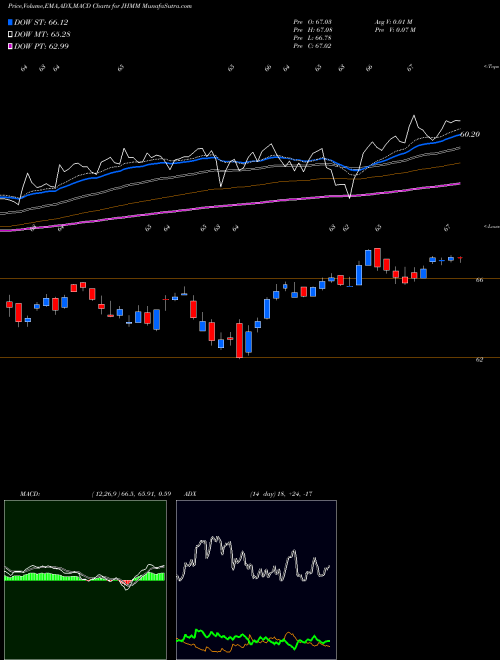The image size is (500, 660).
Task: Click the 'Avg V: 0.01 M' volume text
Action: [x=395, y=22]
